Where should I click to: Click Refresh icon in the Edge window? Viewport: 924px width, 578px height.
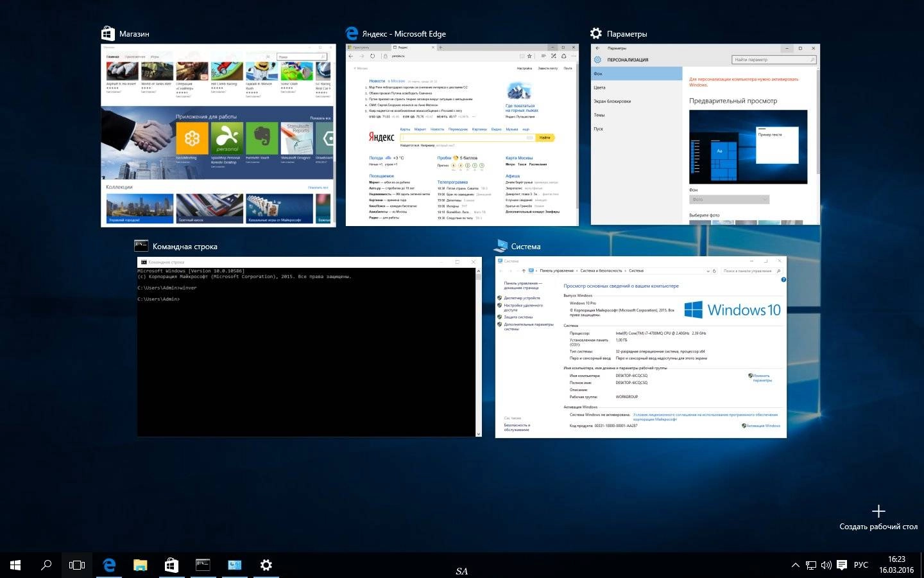(x=372, y=56)
